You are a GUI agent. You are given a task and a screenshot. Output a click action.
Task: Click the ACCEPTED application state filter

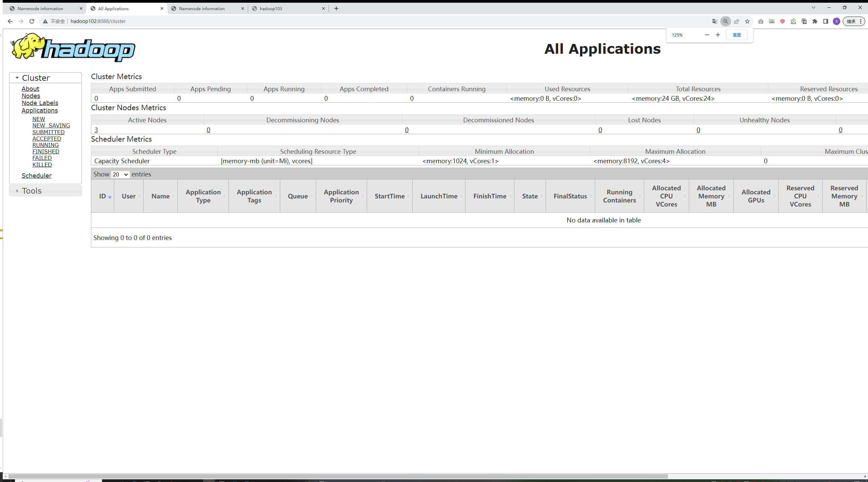46,138
